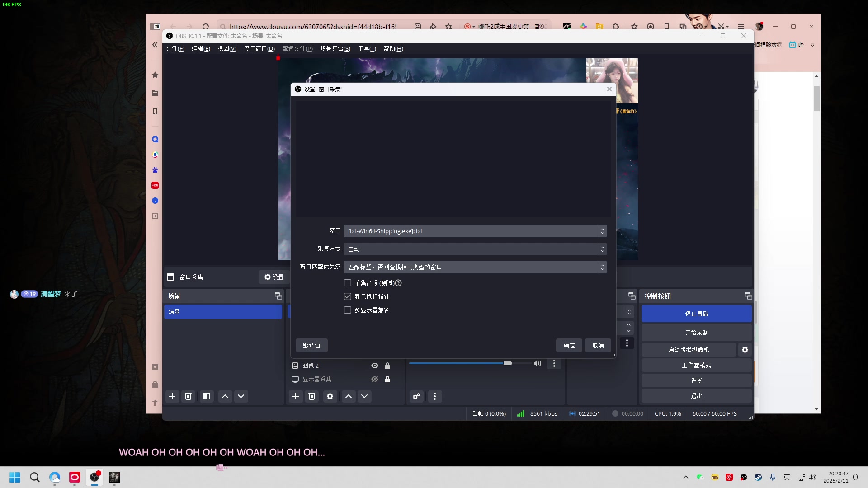Open audio mixer menu three-dot icon
The image size is (868, 488).
coord(435,396)
